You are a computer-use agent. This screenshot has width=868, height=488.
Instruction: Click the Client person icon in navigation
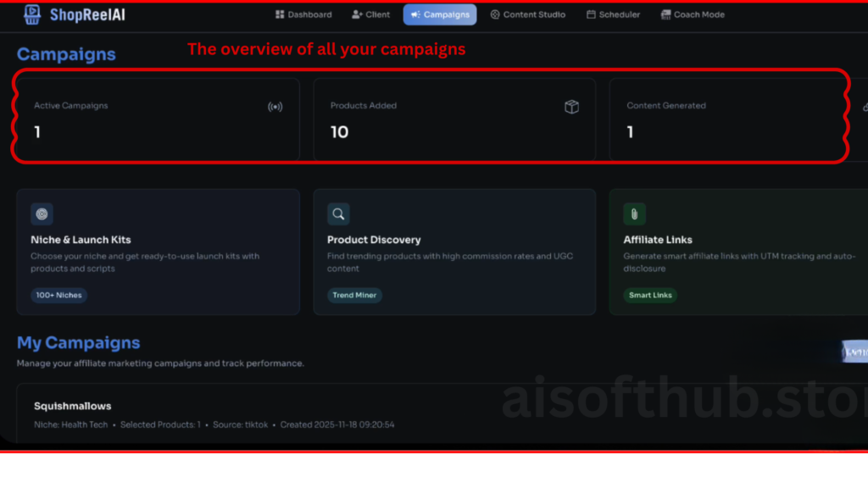[x=357, y=14]
